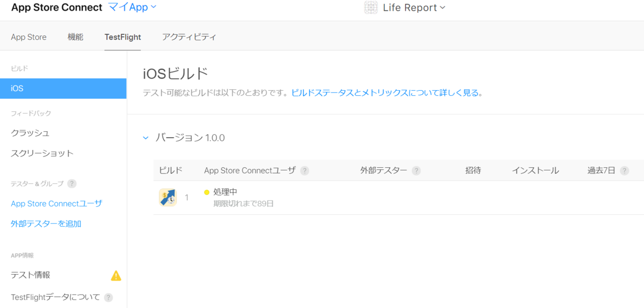Open テスト情報 in sidebar

[x=31, y=275]
